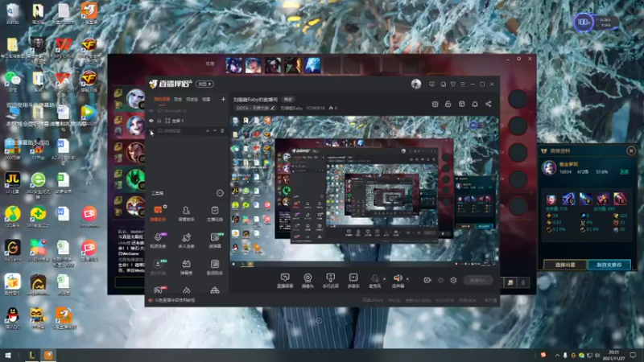This screenshot has height=362, width=644.
Task: Click the 麦克风 microphone icon in bottom toolbar
Action: point(374,278)
